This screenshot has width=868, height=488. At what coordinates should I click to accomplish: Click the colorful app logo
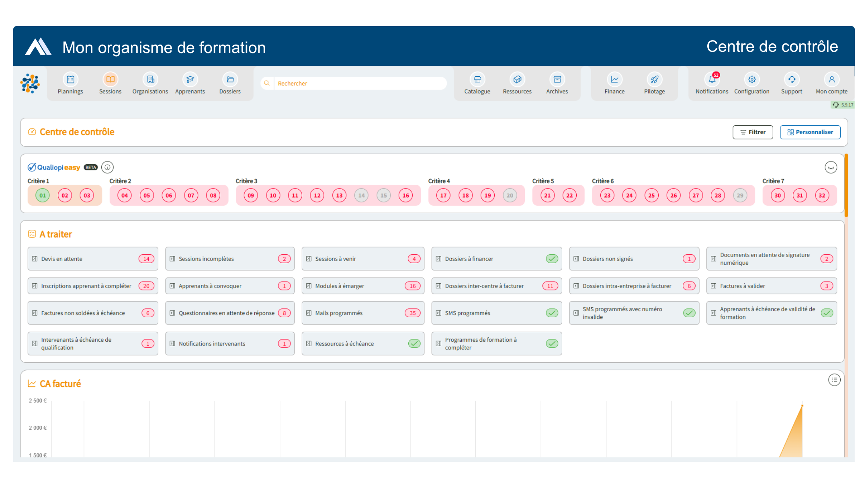point(30,84)
